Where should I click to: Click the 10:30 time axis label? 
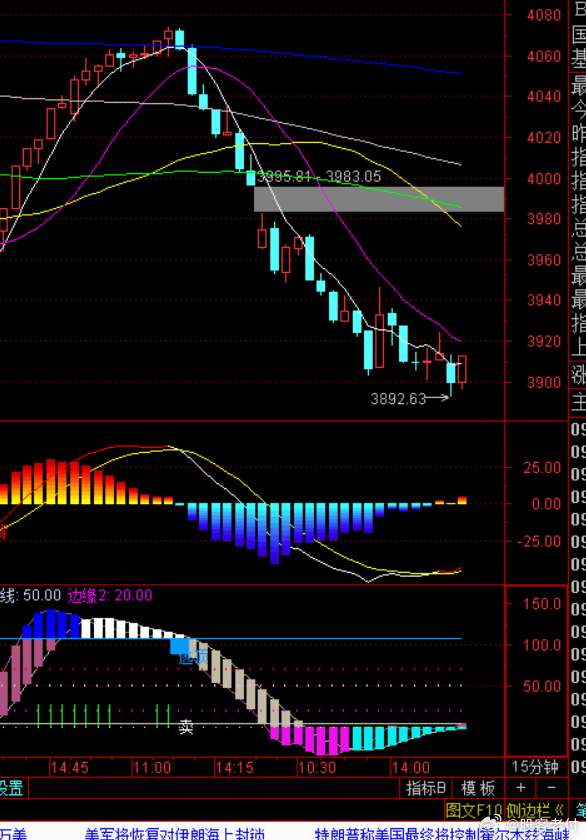pyautogui.click(x=317, y=768)
